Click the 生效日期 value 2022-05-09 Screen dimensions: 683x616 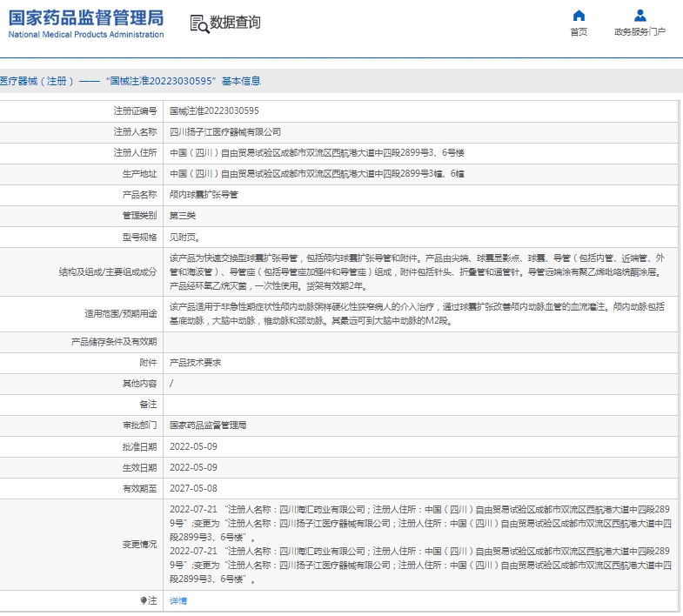click(x=193, y=467)
